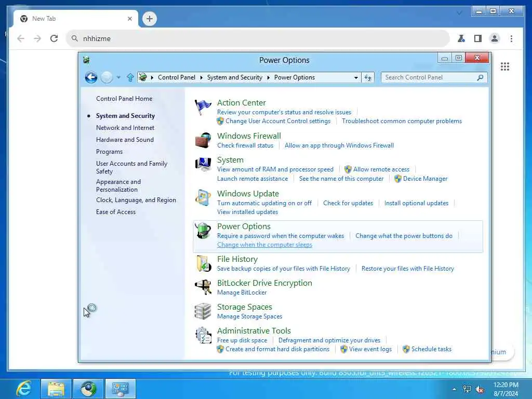Click Check for updates link
This screenshot has height=399, width=532.
(x=348, y=203)
